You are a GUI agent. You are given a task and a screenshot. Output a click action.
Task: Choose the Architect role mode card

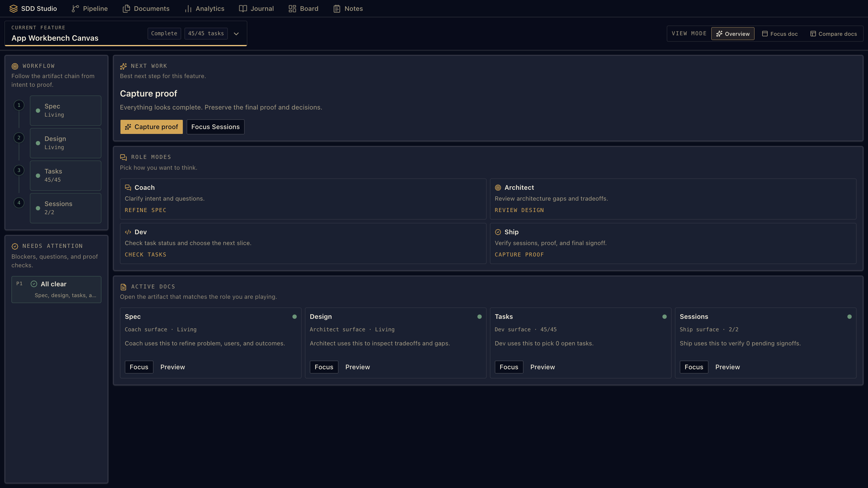coord(673,199)
